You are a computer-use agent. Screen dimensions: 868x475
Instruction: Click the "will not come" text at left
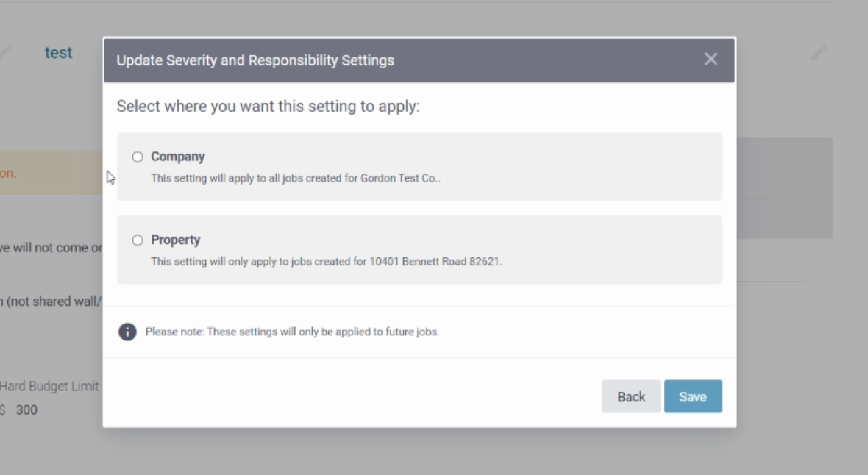[x=51, y=248]
